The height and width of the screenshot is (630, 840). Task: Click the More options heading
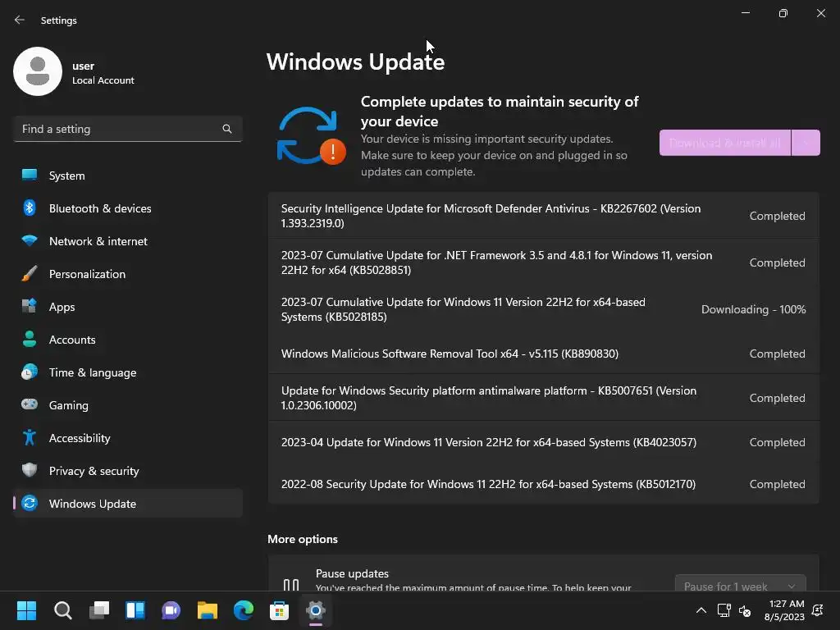(303, 539)
